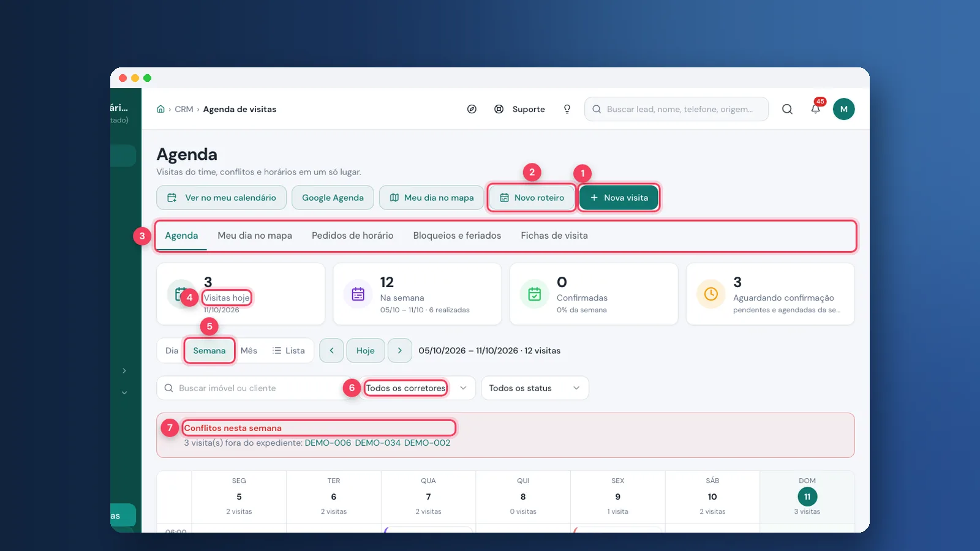The image size is (980, 551).
Task: Click the magnifier search icon in header
Action: click(x=787, y=109)
